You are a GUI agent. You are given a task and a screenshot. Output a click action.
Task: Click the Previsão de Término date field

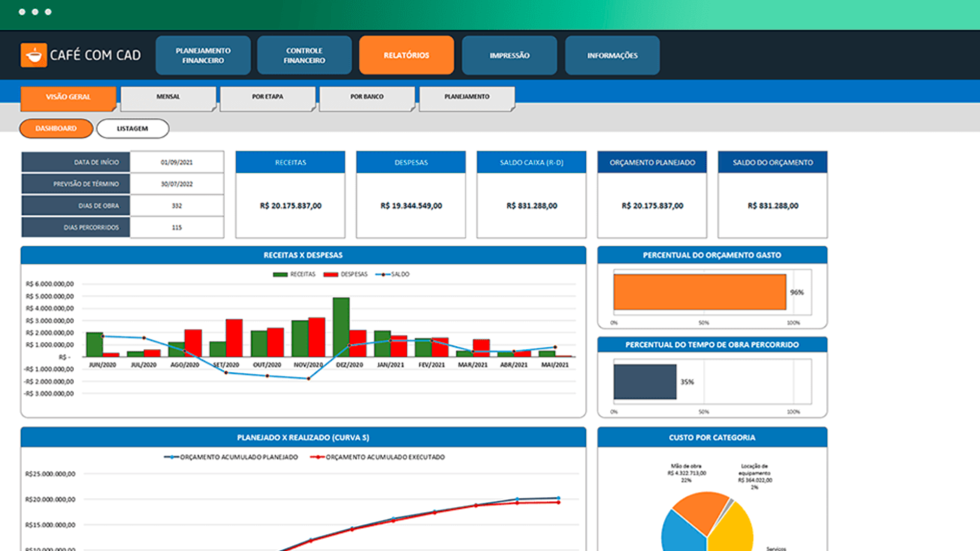[177, 184]
